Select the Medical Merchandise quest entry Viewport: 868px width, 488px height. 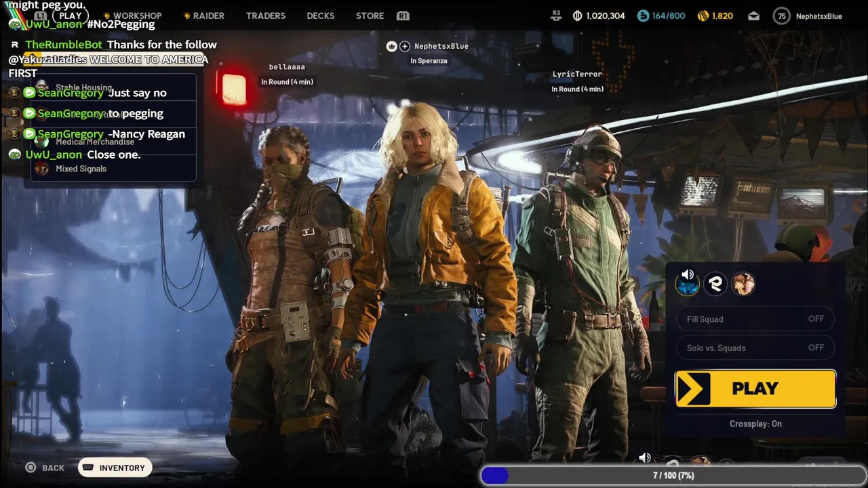[113, 142]
